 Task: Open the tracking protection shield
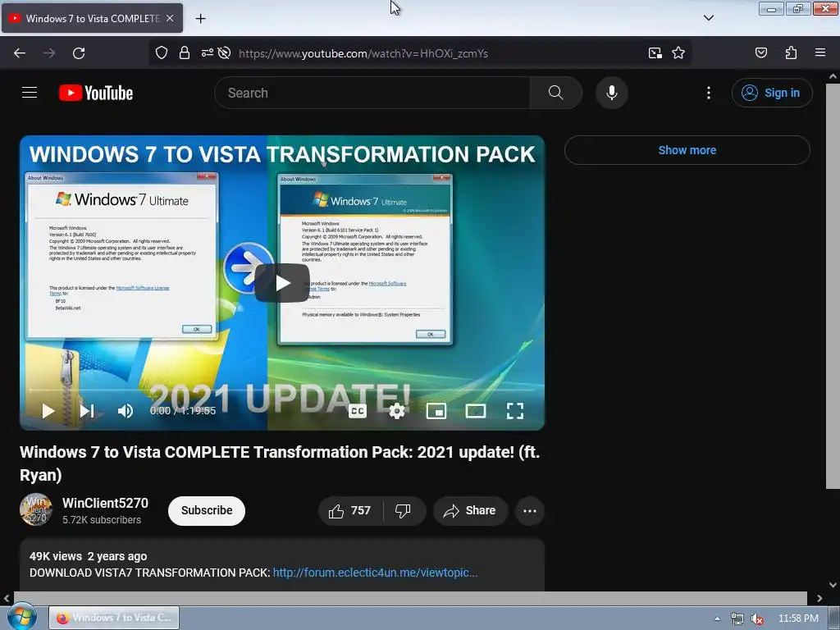162,53
